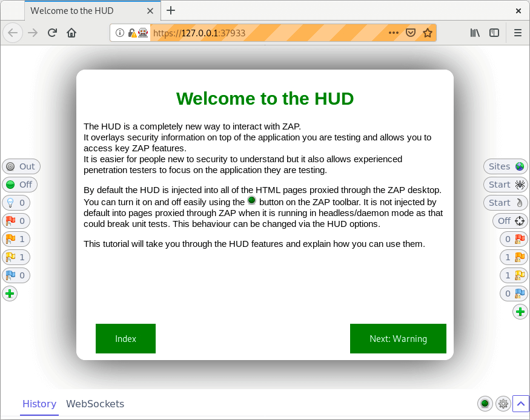Viewport: 530px width, 420px height.
Task: Select the History tab
Action: pos(39,404)
